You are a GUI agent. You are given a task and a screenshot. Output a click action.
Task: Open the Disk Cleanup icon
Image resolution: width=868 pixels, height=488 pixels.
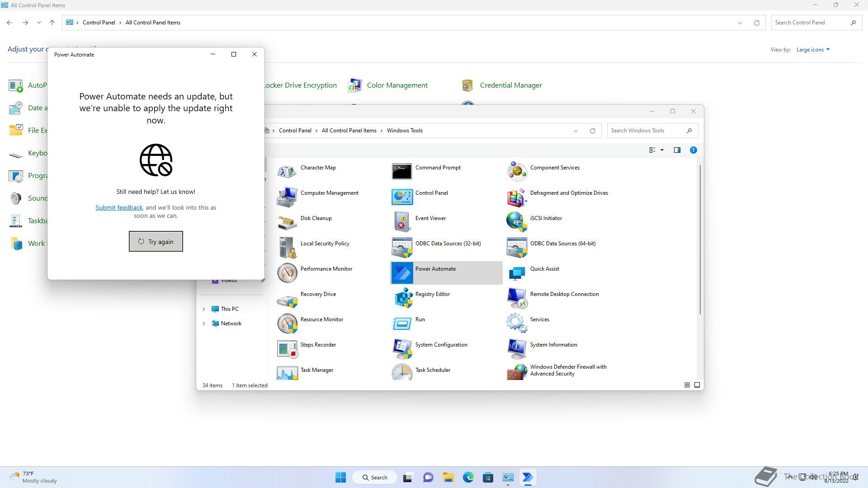(x=287, y=222)
